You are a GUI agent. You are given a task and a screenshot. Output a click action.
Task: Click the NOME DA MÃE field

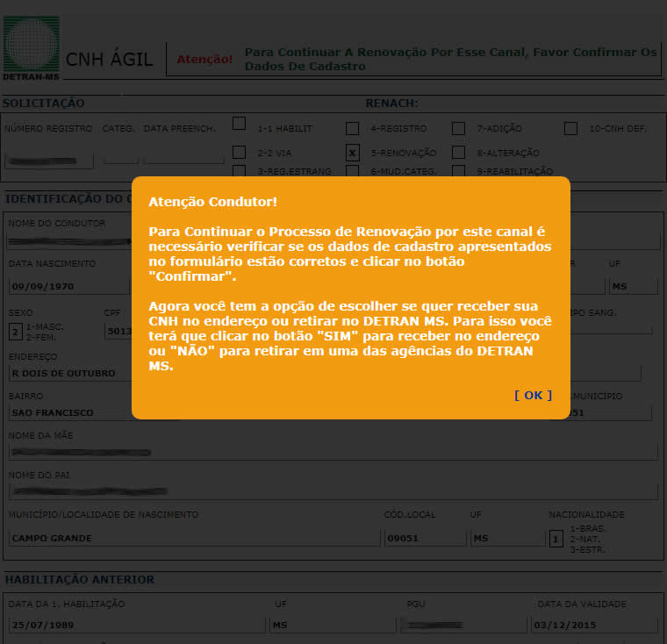click(333, 452)
